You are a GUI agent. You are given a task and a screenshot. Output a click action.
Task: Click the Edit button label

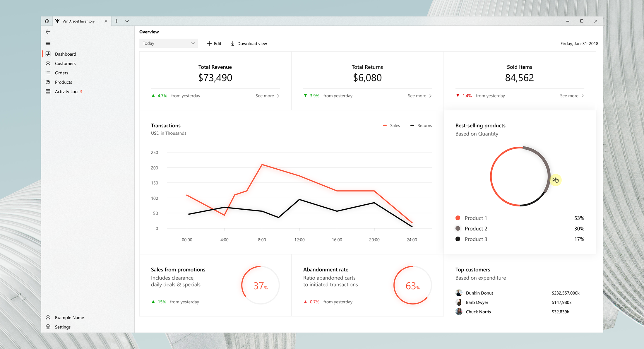point(217,43)
